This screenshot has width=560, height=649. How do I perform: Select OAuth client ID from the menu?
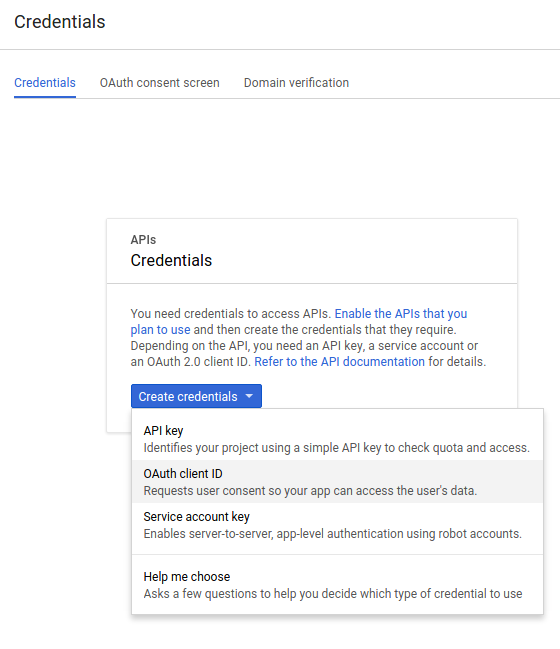pyautogui.click(x=337, y=482)
